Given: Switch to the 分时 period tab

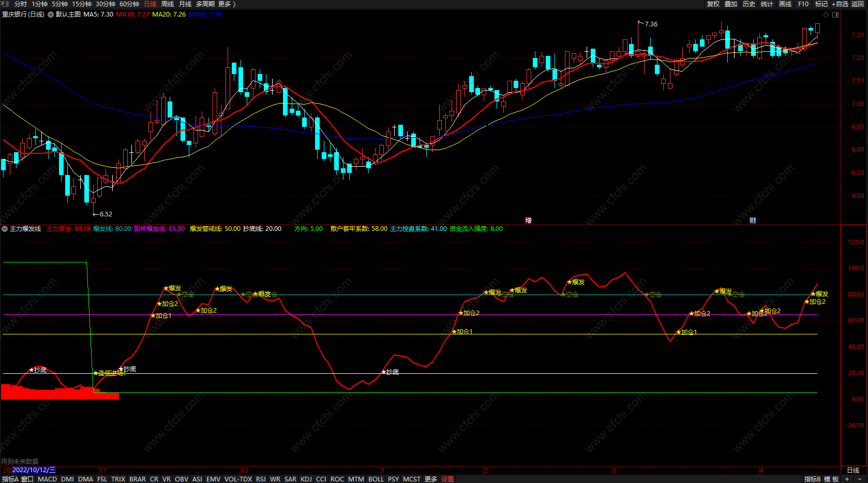Looking at the screenshot, I should (21, 4).
